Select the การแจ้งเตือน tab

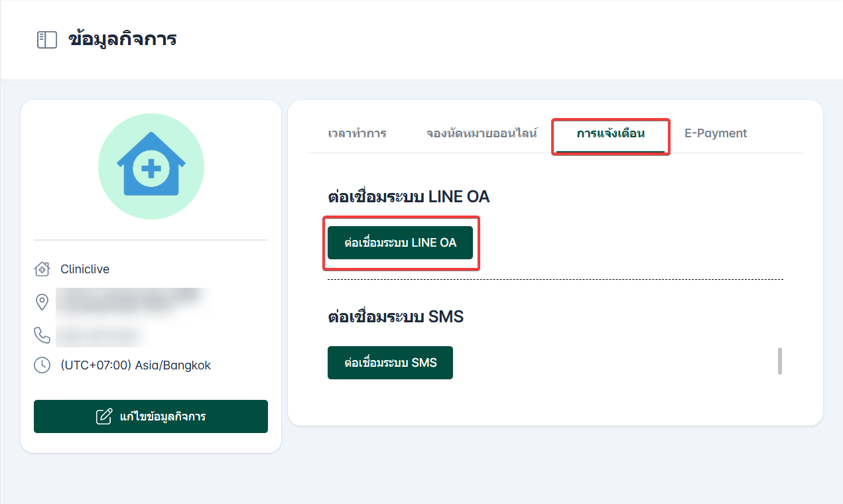[x=610, y=133]
